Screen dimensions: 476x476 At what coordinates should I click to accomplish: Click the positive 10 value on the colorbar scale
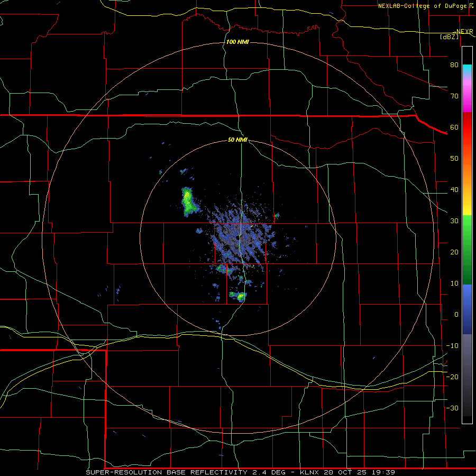[x=454, y=283]
